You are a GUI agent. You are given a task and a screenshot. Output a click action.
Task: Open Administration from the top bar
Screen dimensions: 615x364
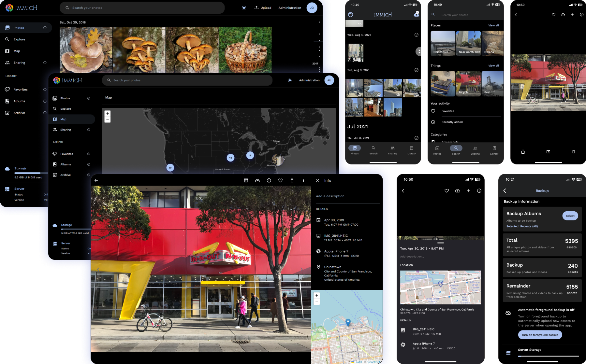[x=289, y=7]
